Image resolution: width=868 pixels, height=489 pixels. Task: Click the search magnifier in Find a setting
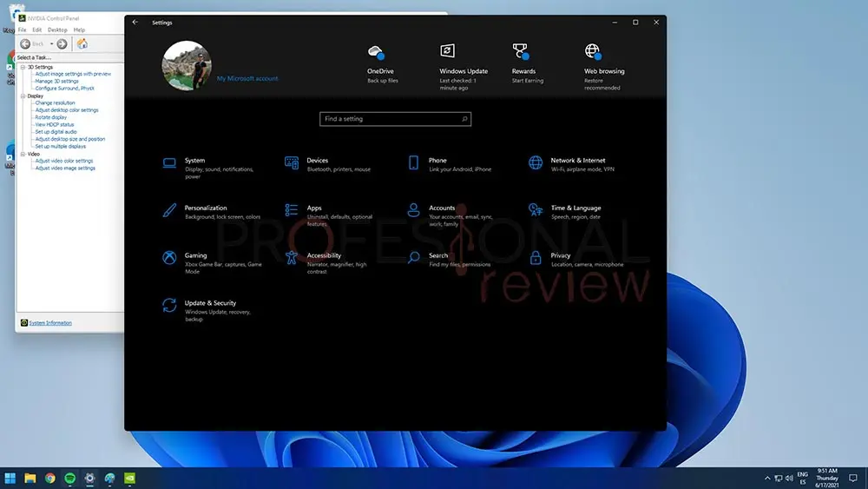click(x=464, y=119)
